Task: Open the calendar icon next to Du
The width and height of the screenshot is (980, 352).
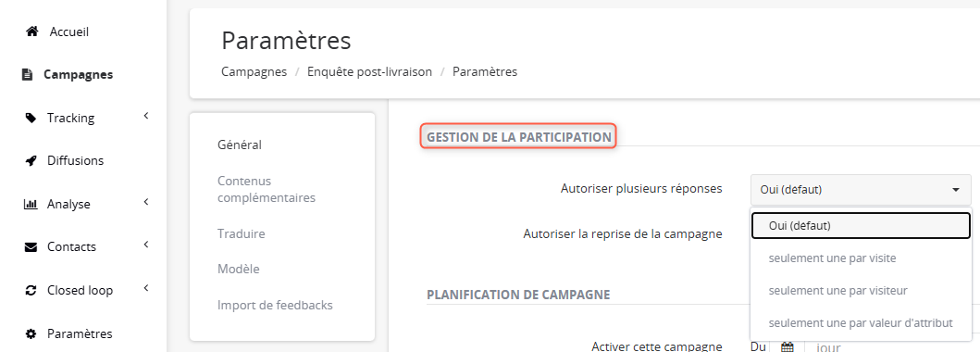Action: (x=788, y=346)
